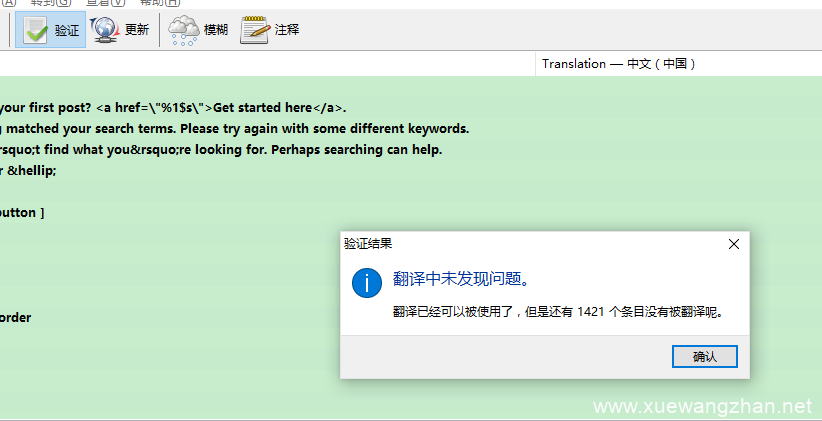This screenshot has height=421, width=822.
Task: Select the row ending with &hellip;
Action: point(28,170)
